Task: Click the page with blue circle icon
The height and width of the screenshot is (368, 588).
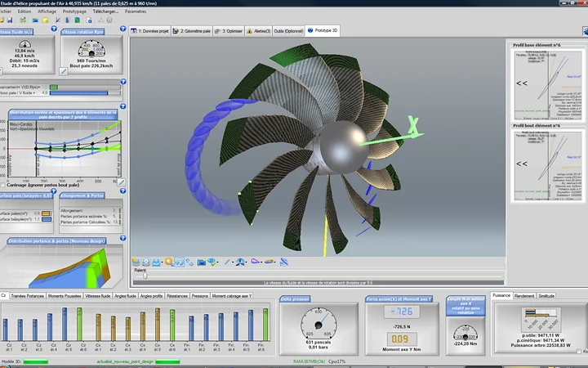Action: pos(89,20)
